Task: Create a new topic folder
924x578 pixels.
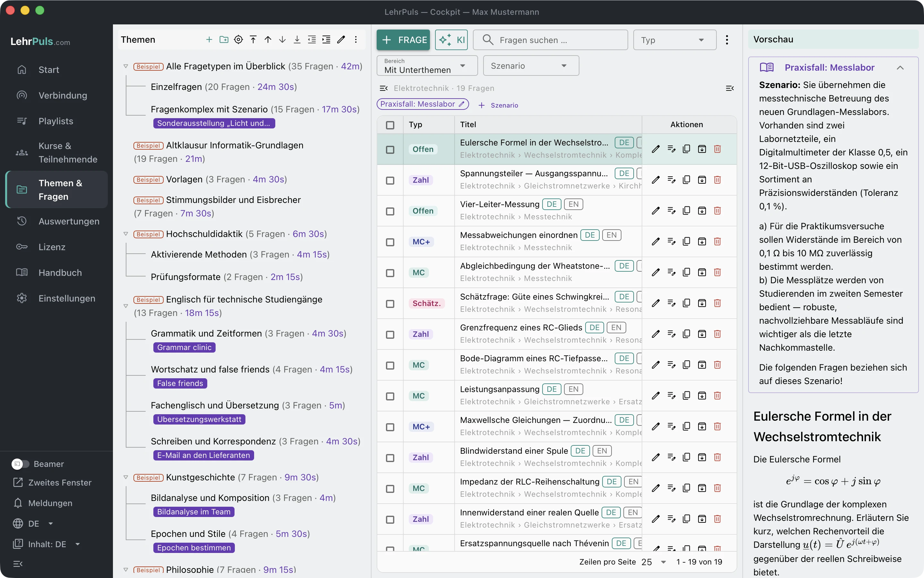Action: coord(224,40)
